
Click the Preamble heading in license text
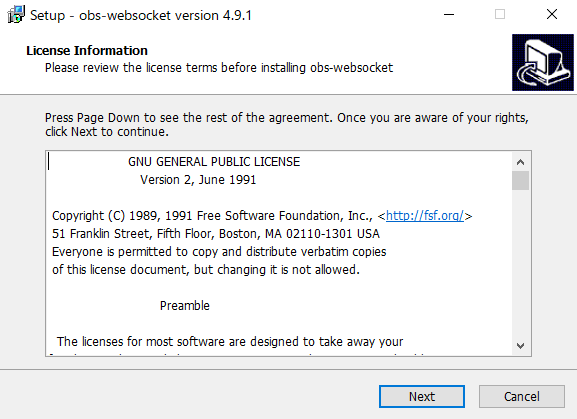pyautogui.click(x=185, y=306)
